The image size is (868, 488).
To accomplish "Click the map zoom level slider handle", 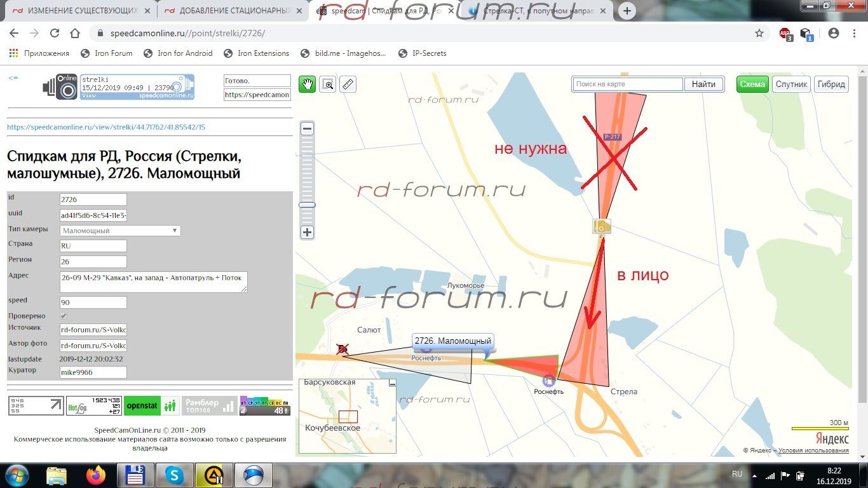I will [307, 205].
